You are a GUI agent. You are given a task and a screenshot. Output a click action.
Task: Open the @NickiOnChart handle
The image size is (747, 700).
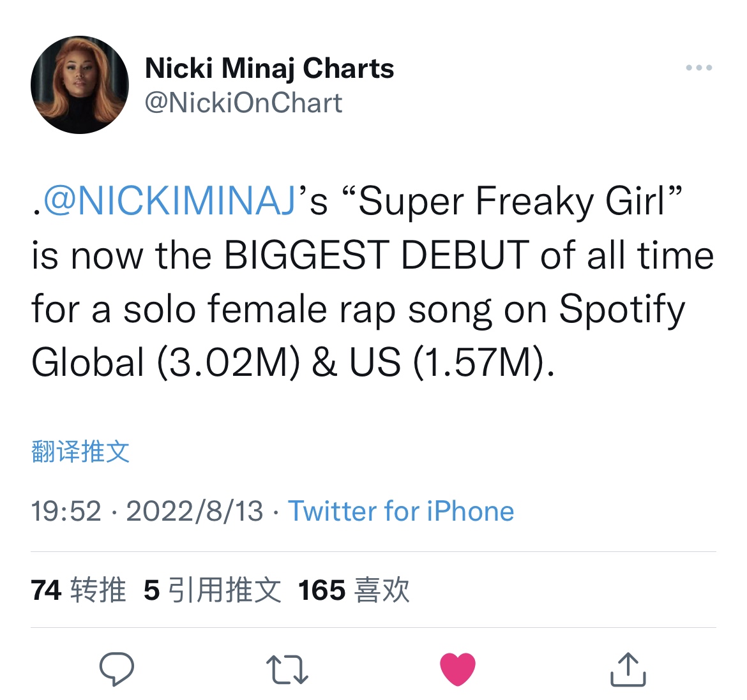click(x=243, y=102)
